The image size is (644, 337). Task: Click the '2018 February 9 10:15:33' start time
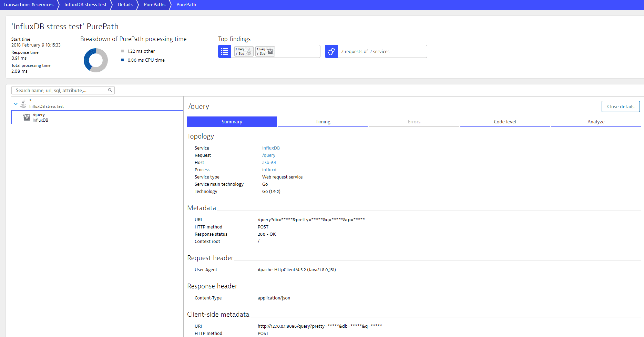(x=36, y=45)
